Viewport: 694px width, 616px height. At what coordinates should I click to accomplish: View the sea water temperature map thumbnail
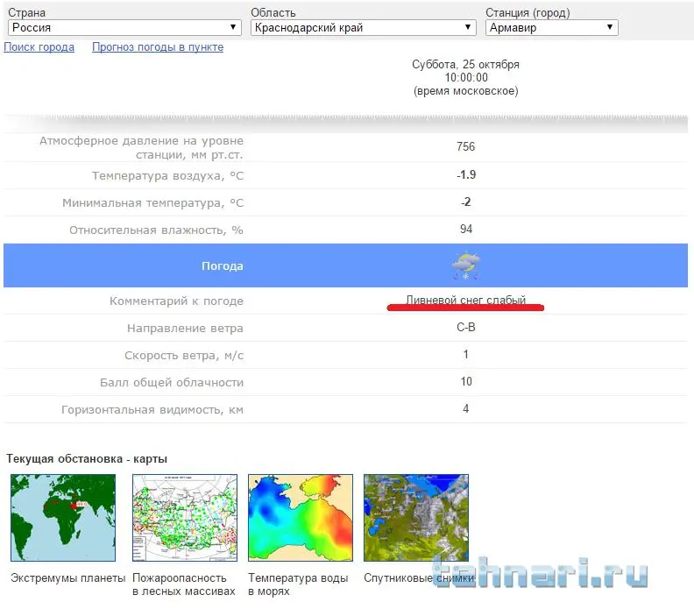pos(301,518)
